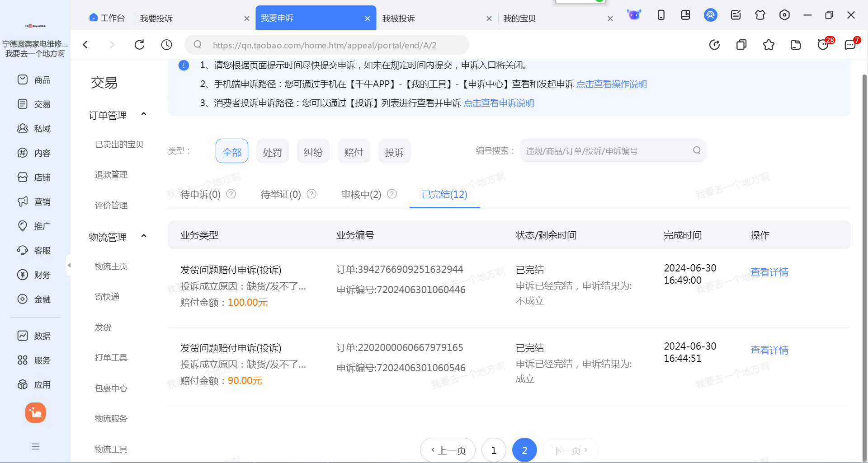Switch to the 审核中(2) tab
This screenshot has height=463, width=868.
361,194
